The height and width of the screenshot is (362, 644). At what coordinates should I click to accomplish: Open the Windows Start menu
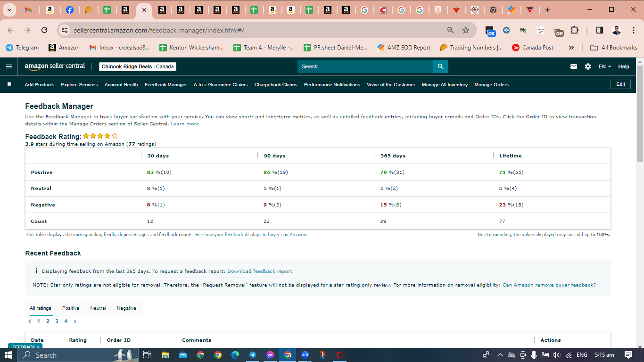click(9, 355)
